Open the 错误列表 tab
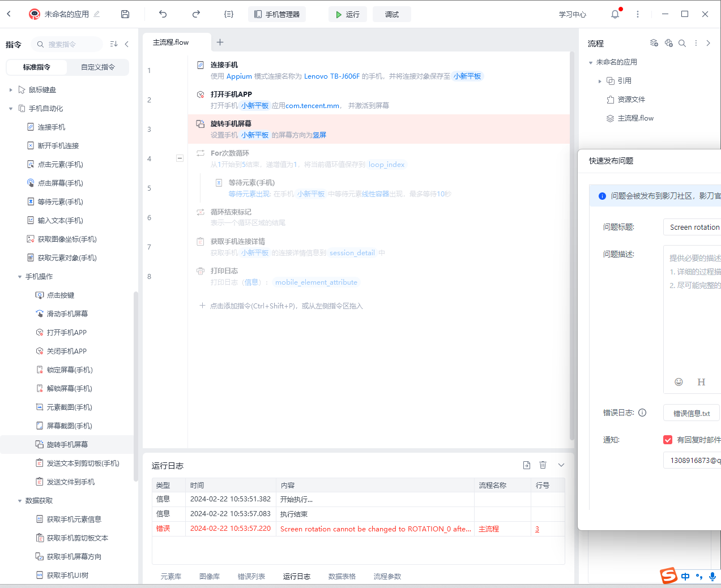The height and width of the screenshot is (588, 721). point(251,576)
